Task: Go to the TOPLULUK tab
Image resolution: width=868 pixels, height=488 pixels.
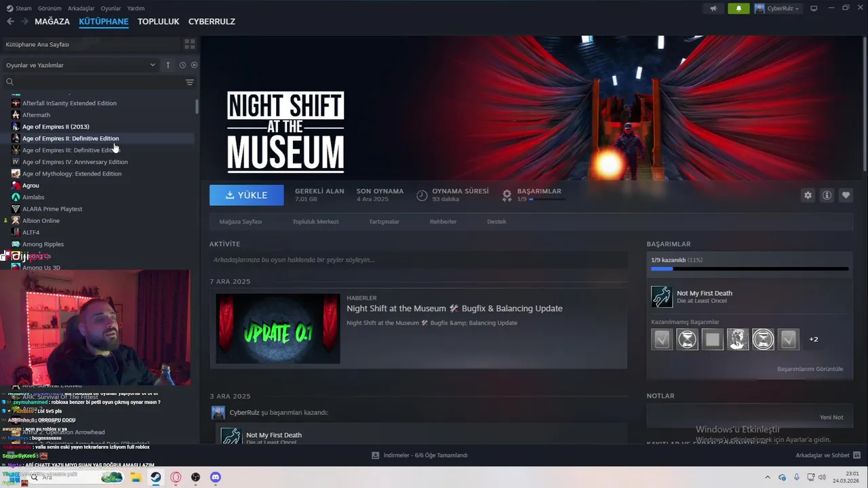Action: click(158, 22)
